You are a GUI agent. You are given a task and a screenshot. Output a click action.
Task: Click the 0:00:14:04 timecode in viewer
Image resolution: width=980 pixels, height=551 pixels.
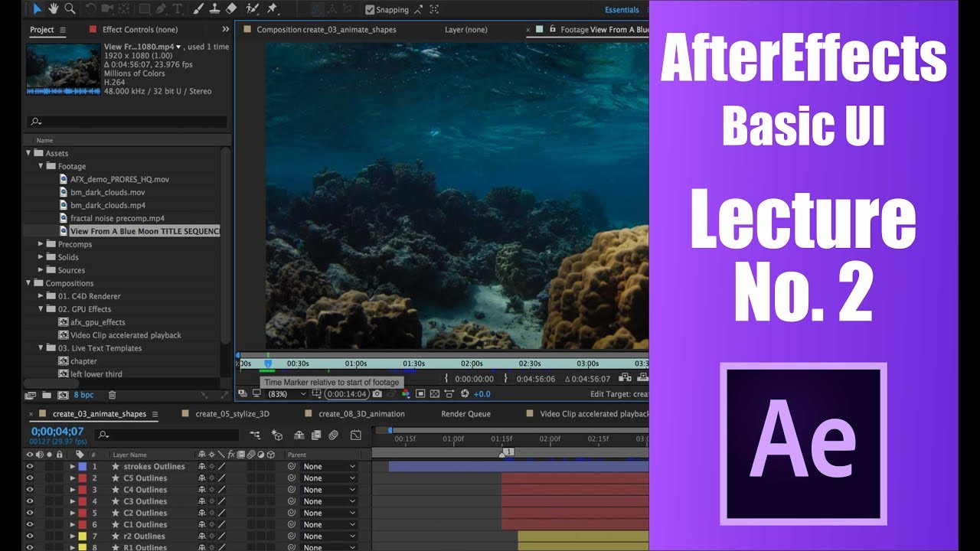tap(347, 394)
